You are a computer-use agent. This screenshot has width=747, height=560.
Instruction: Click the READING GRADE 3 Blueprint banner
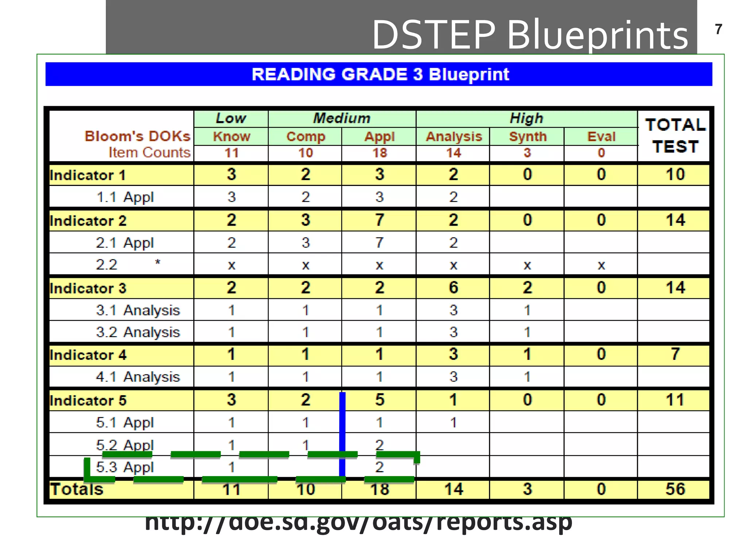pos(379,74)
